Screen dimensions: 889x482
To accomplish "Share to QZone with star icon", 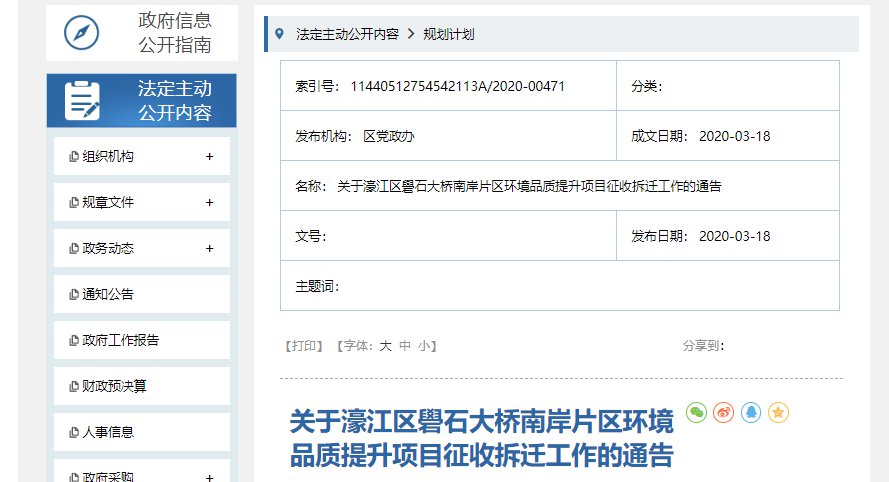I will point(778,412).
